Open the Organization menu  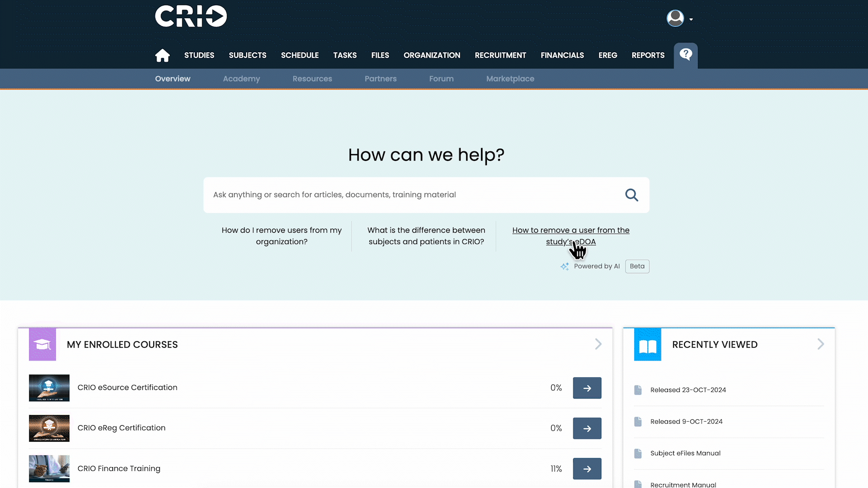click(432, 55)
